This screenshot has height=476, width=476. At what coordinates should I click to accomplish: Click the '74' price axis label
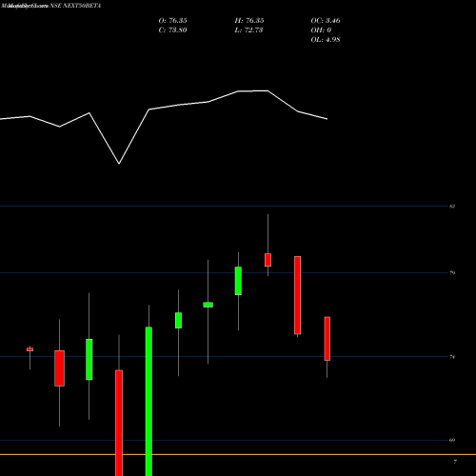coord(452,357)
